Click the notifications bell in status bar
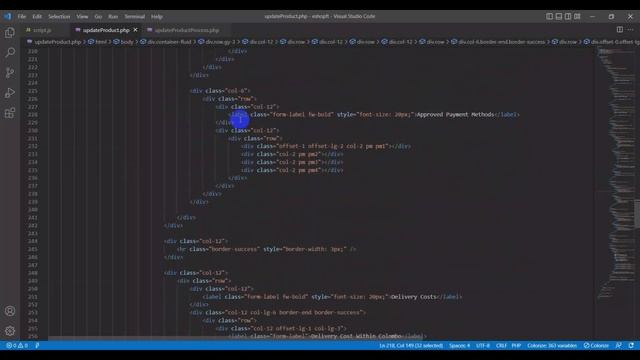640x360 pixels. 631,345
